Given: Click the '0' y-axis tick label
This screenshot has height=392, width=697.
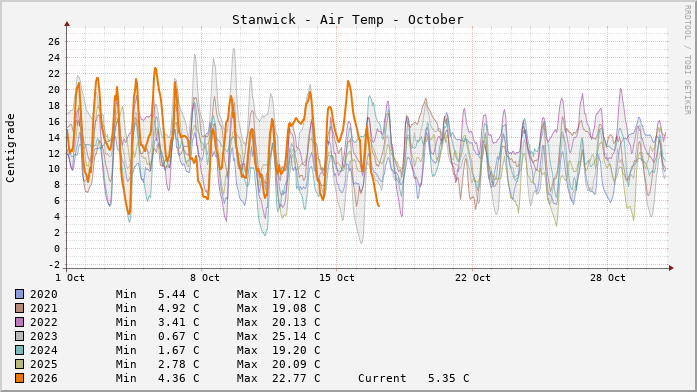Looking at the screenshot, I should click(57, 249).
